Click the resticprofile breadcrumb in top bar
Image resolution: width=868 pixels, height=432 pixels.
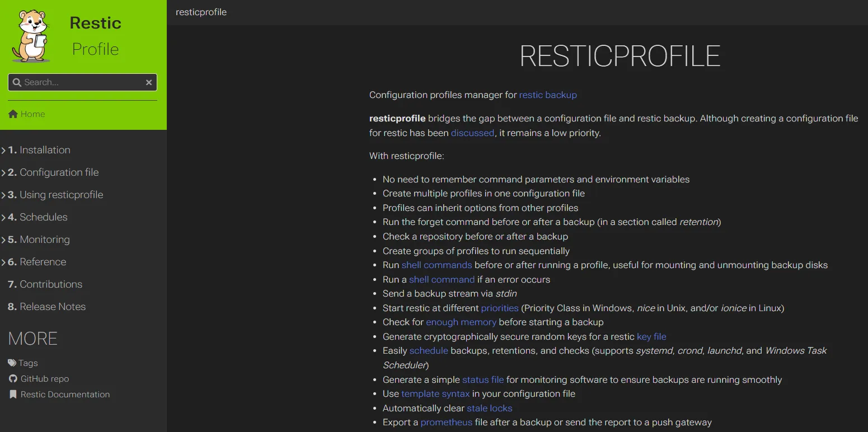click(201, 12)
